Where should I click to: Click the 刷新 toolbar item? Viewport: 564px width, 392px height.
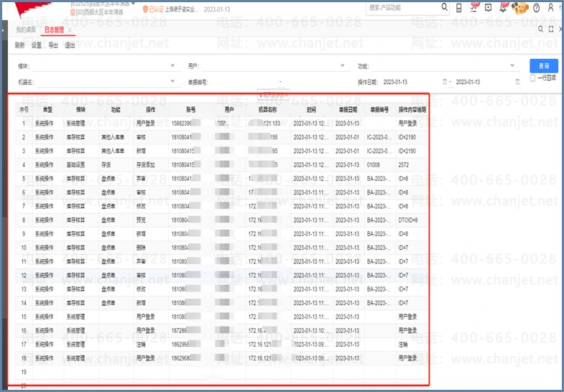point(20,45)
